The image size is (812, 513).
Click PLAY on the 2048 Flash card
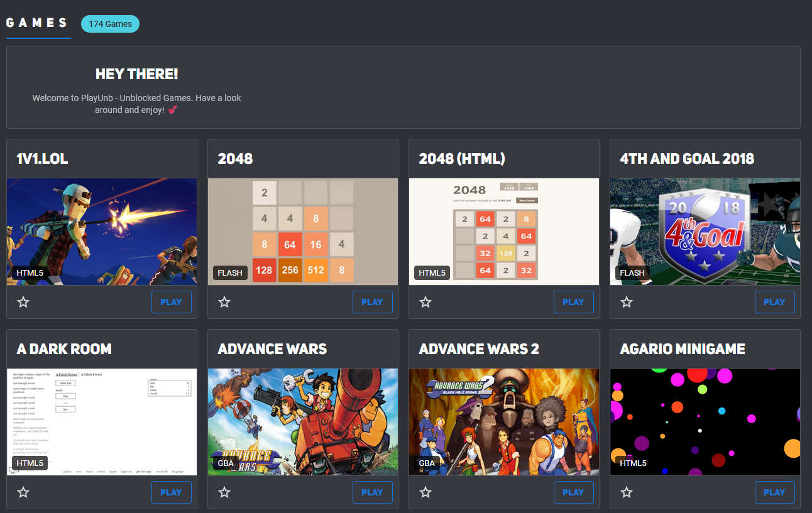372,302
